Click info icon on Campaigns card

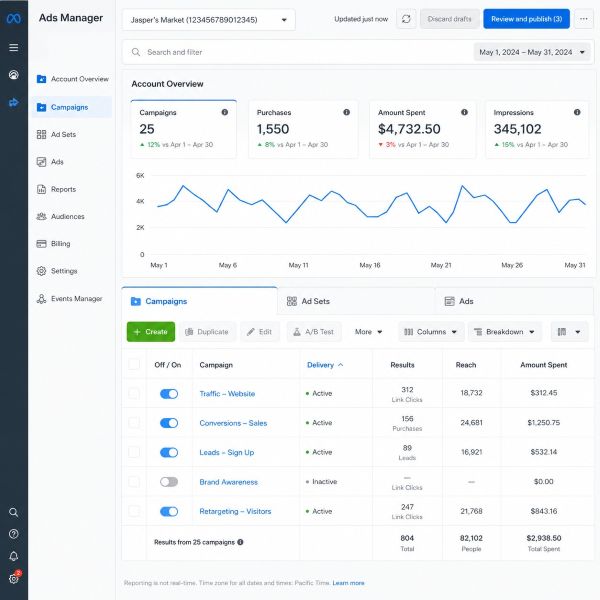click(x=225, y=112)
